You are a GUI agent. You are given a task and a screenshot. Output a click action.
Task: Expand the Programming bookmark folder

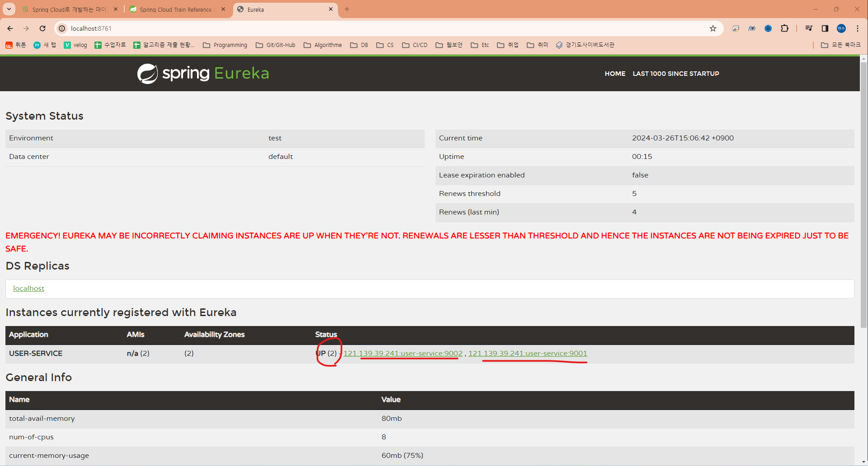225,45
